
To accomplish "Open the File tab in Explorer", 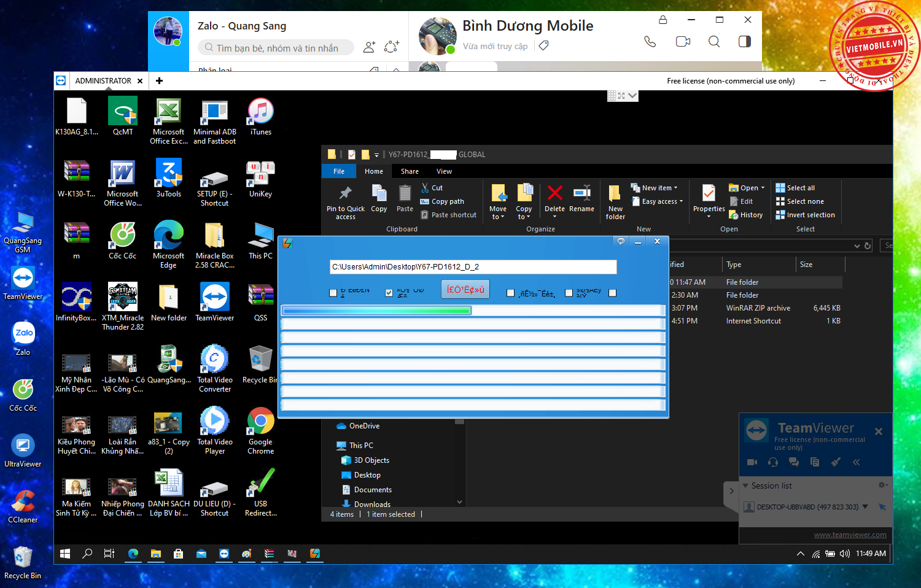I will click(339, 171).
